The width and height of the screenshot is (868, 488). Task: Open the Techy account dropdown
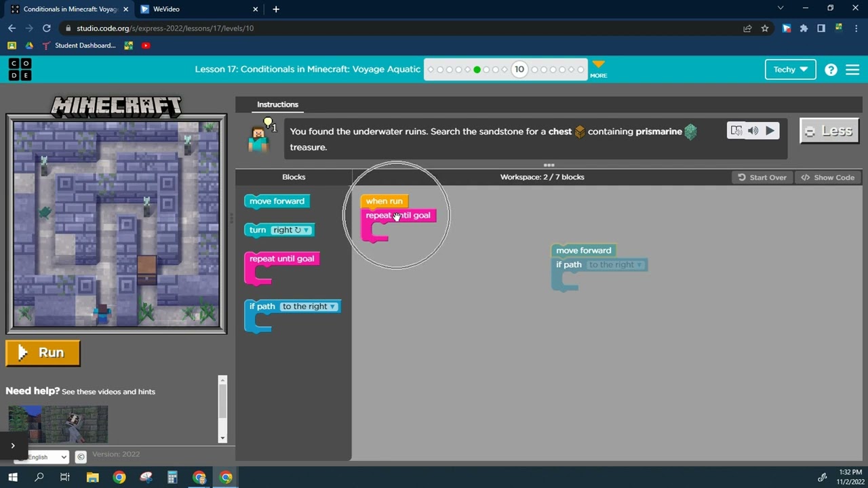click(x=790, y=69)
